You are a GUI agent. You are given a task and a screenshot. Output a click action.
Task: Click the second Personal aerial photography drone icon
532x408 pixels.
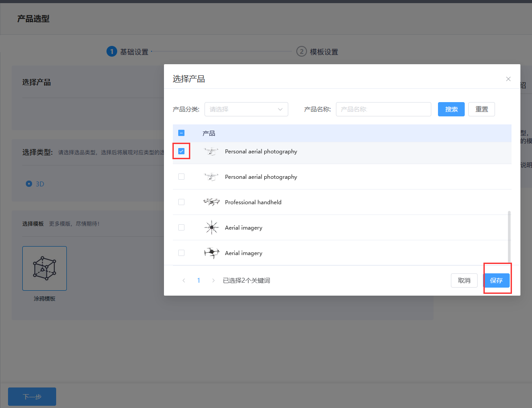(x=211, y=177)
